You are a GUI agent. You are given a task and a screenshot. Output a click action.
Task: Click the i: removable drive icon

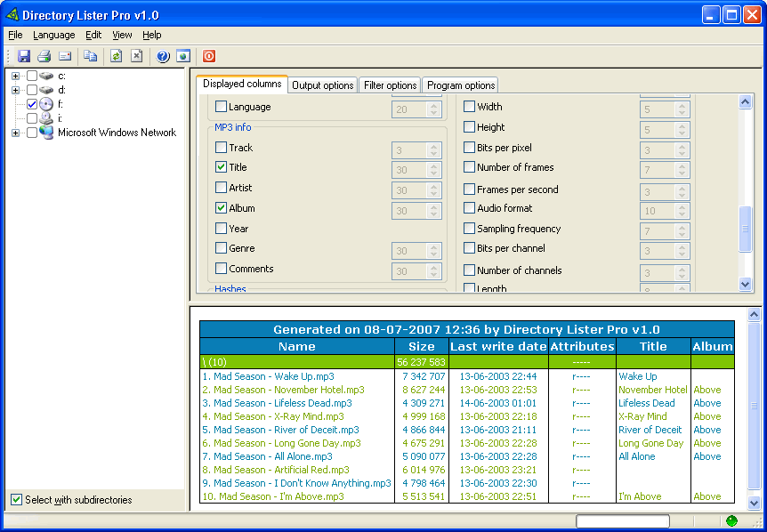[46, 118]
